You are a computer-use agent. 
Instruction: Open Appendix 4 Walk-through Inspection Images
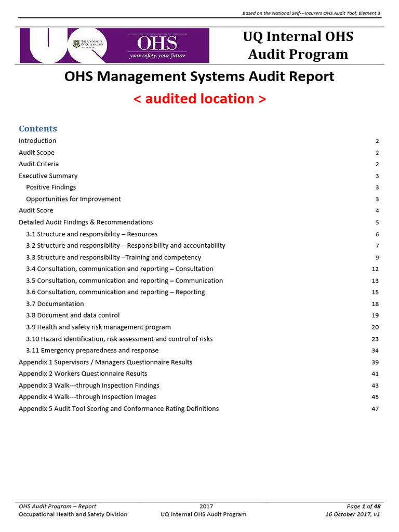pyautogui.click(x=87, y=396)
